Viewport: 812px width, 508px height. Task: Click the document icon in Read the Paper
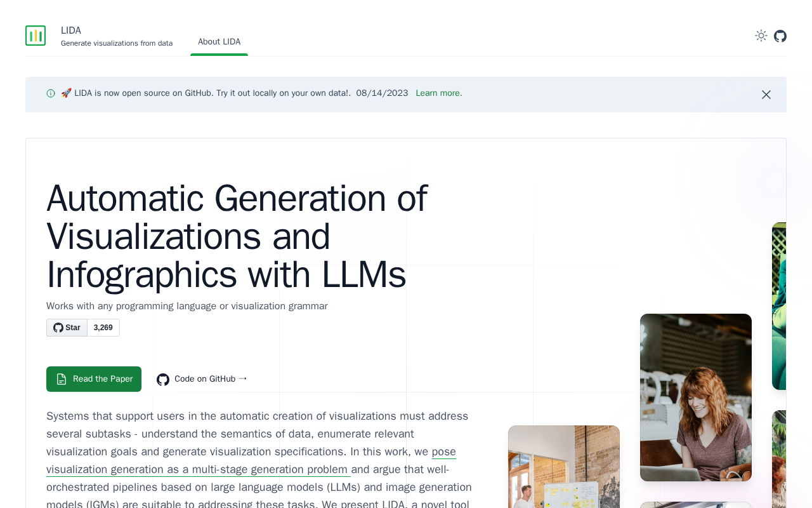coord(62,379)
